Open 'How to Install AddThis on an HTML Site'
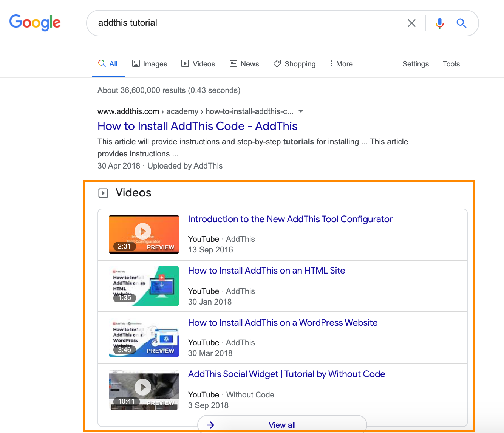Screen dimensions: 504x433 coord(267,271)
